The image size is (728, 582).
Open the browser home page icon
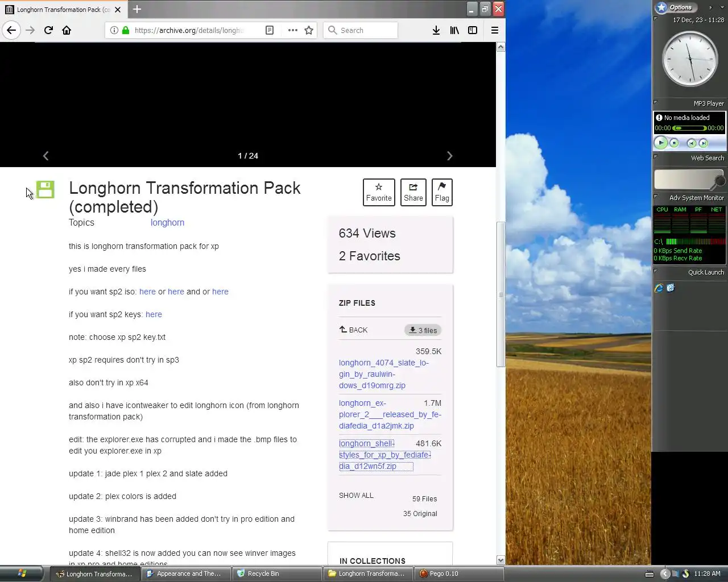pyautogui.click(x=67, y=30)
